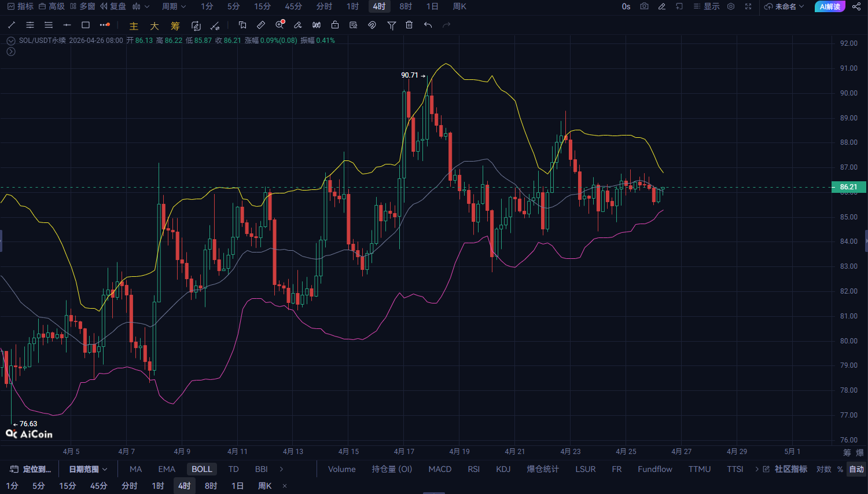Toggle the MA main indicator
868x494 pixels.
click(x=136, y=469)
